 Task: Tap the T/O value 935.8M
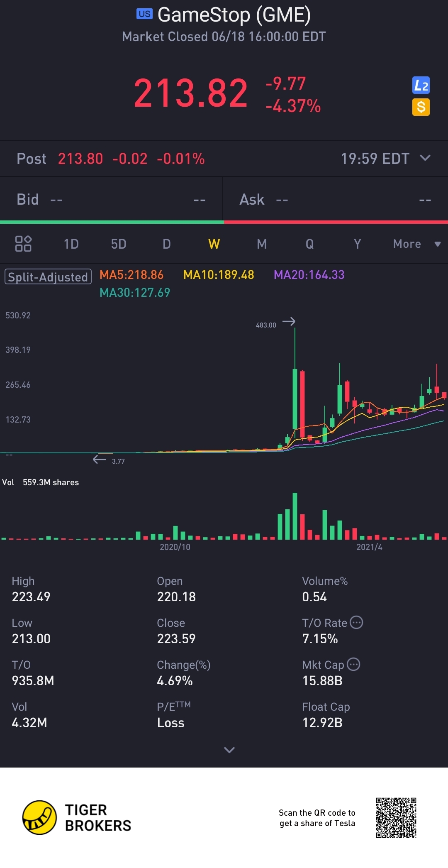33,681
